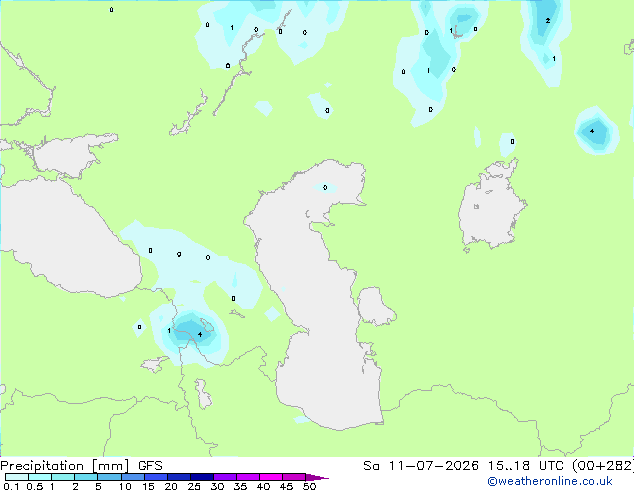Click the legend number label "0.5"
The image size is (634, 490).
[35, 486]
